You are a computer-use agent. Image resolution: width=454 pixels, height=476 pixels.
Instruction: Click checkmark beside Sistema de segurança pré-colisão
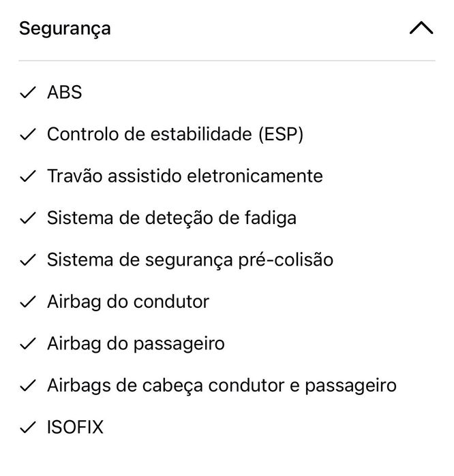click(x=27, y=260)
